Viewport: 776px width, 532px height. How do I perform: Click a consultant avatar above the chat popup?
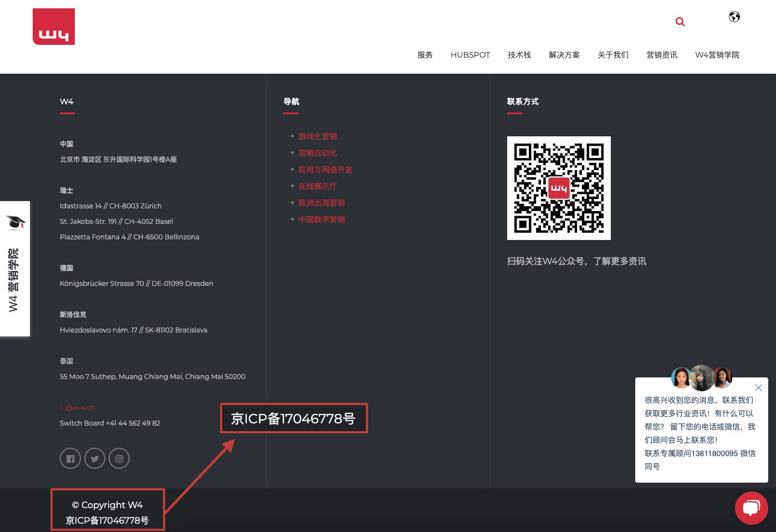point(701,377)
